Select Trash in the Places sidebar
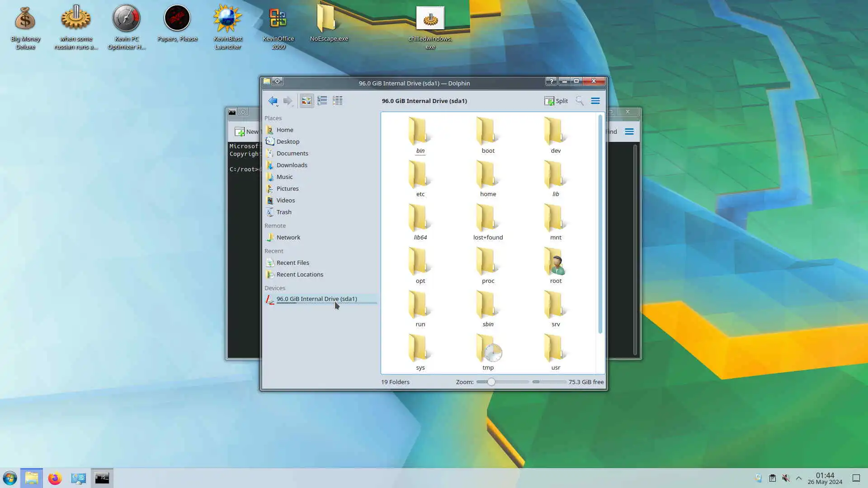The height and width of the screenshot is (488, 868). 283,212
